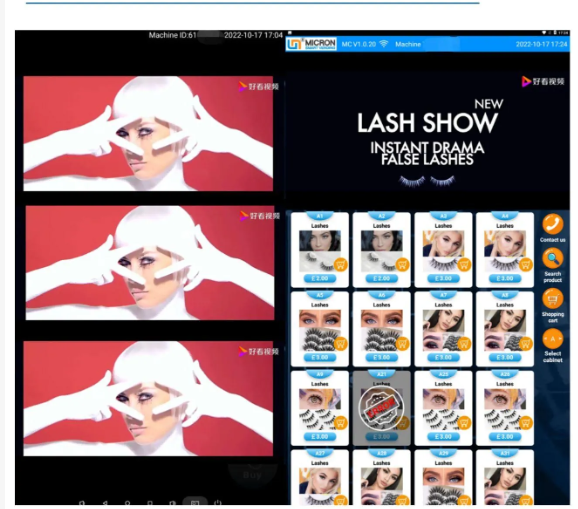Open product image in slot A27
Viewport: 578px width, 509px height.
[x=320, y=486]
